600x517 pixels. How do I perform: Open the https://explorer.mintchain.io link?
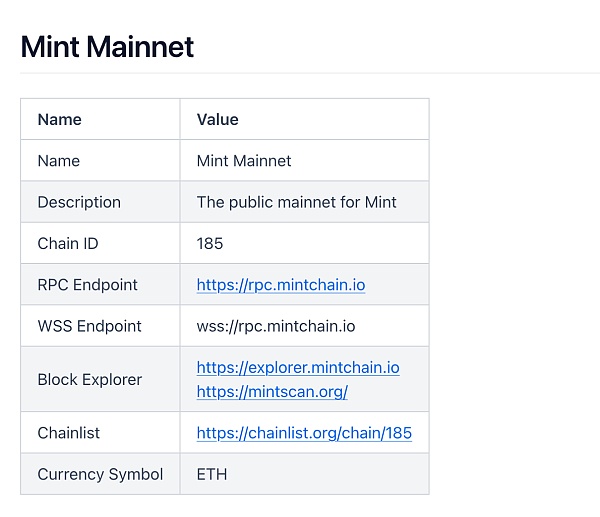point(297,367)
